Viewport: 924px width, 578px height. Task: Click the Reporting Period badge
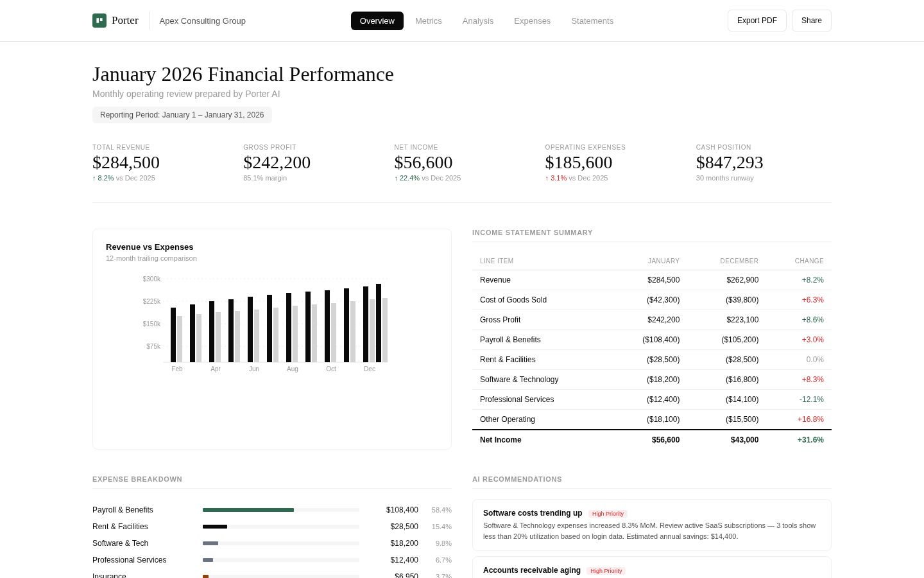182,115
